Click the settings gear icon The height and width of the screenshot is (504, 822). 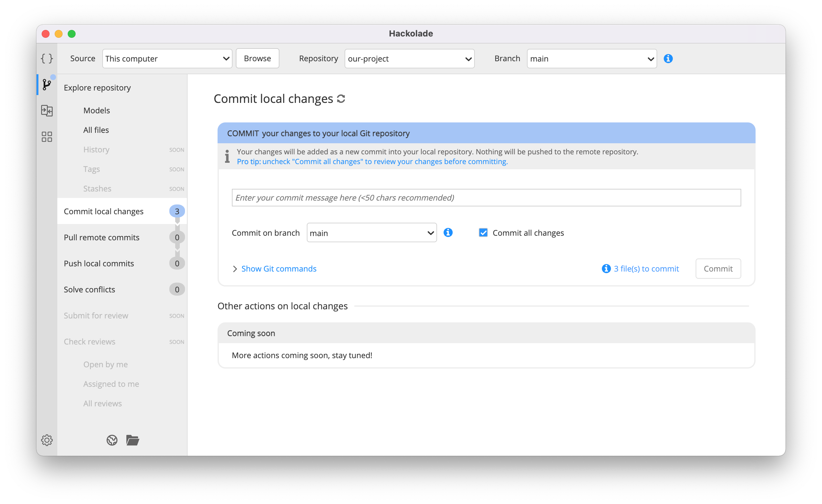coord(46,440)
